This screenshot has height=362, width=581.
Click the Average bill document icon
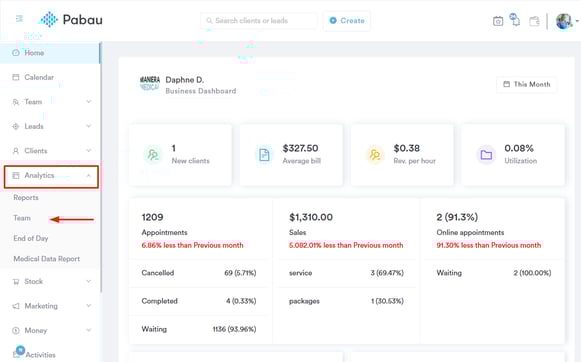point(264,155)
